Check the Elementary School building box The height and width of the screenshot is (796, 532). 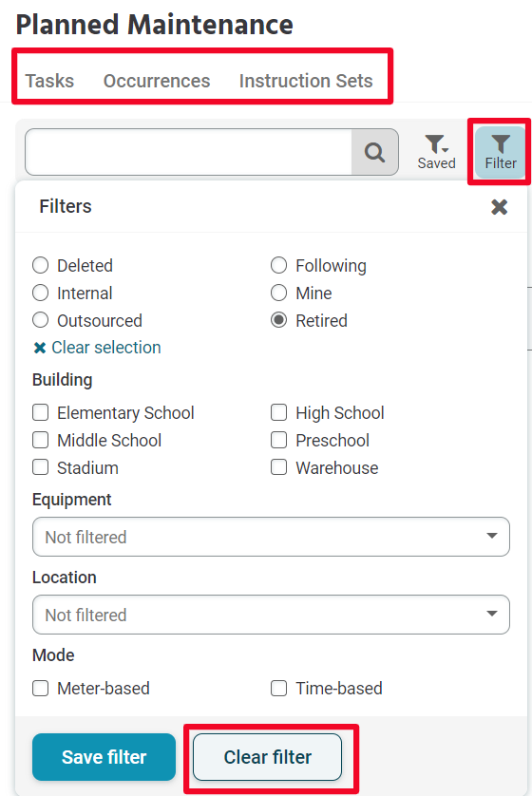pos(41,412)
